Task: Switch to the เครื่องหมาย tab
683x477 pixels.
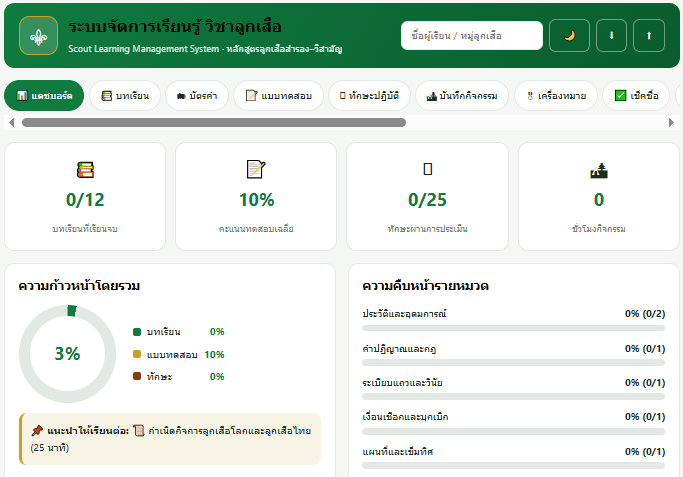Action: [x=556, y=95]
